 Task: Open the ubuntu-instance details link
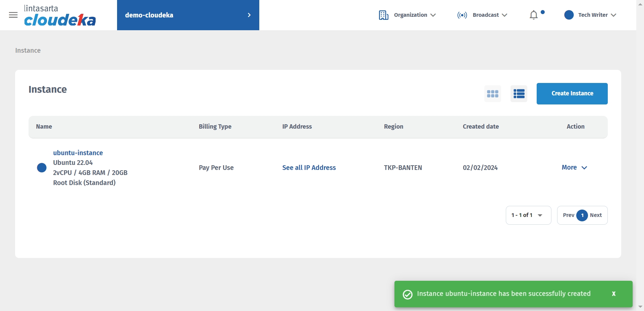[x=78, y=153]
